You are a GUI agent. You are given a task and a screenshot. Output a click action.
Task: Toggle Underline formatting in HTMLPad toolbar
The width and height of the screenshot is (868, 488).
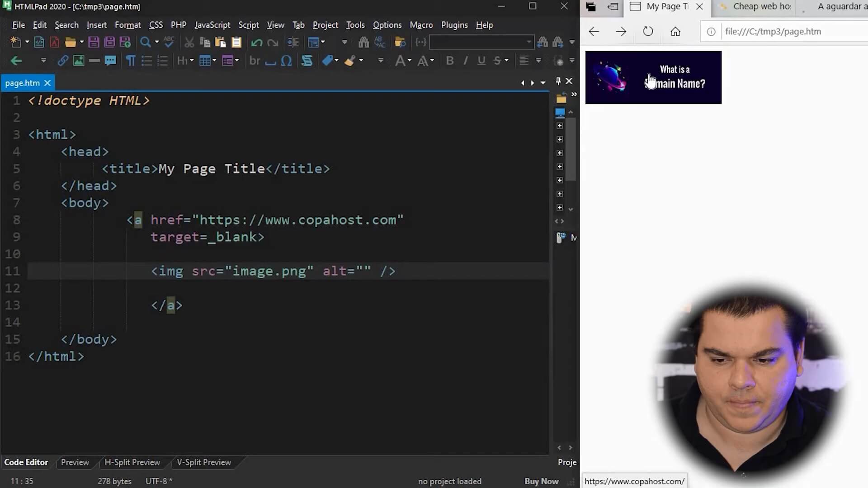click(x=481, y=61)
